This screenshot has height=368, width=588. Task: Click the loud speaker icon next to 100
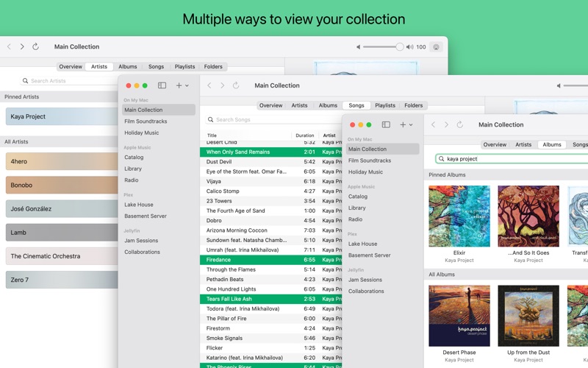tap(410, 47)
